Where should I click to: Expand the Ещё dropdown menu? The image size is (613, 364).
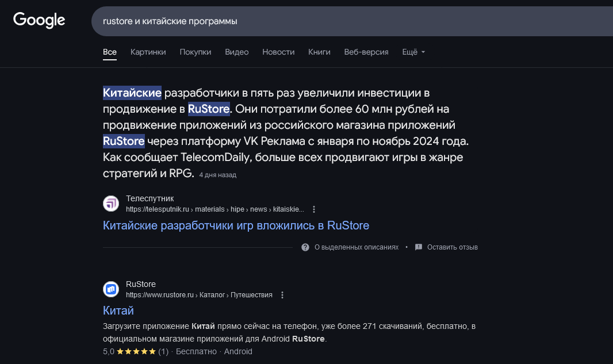[x=413, y=52]
